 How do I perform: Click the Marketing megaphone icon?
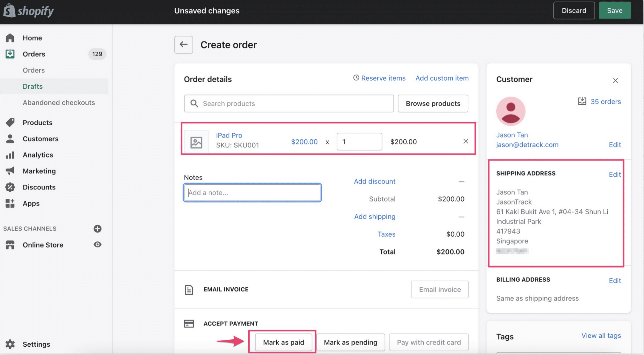[x=10, y=171]
